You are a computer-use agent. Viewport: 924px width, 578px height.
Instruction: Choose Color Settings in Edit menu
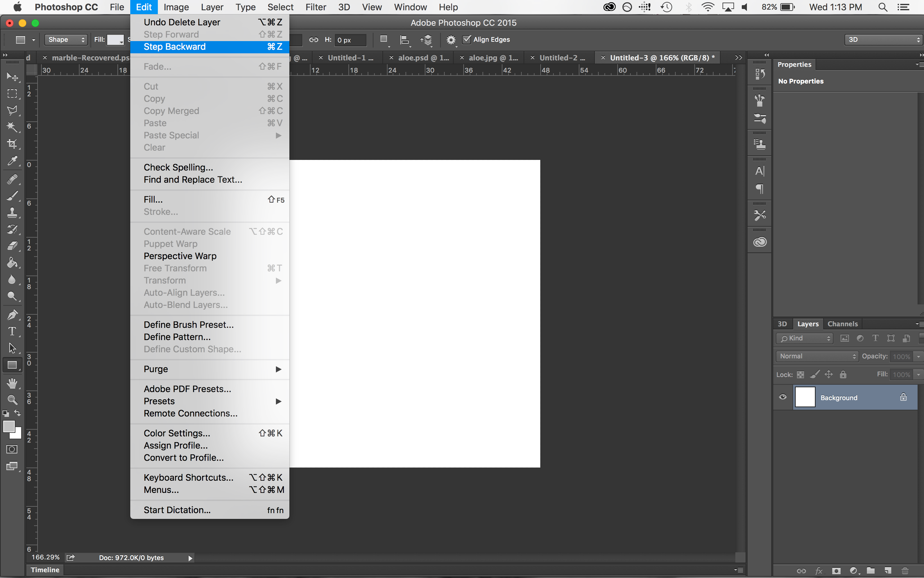click(x=210, y=433)
